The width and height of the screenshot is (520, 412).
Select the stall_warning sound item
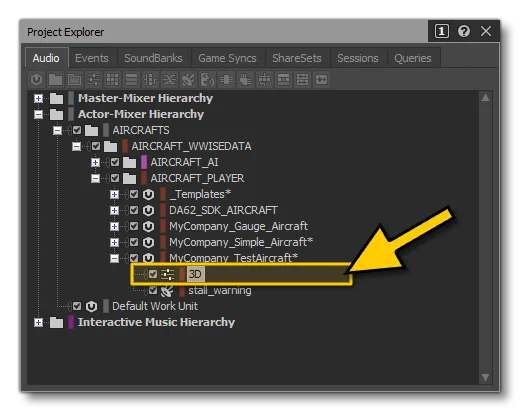point(220,290)
